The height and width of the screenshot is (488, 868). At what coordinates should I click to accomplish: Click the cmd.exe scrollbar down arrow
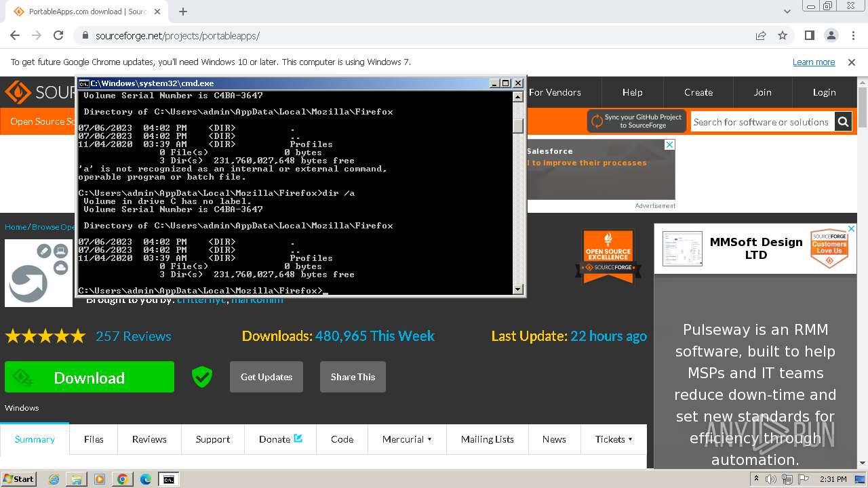click(518, 289)
